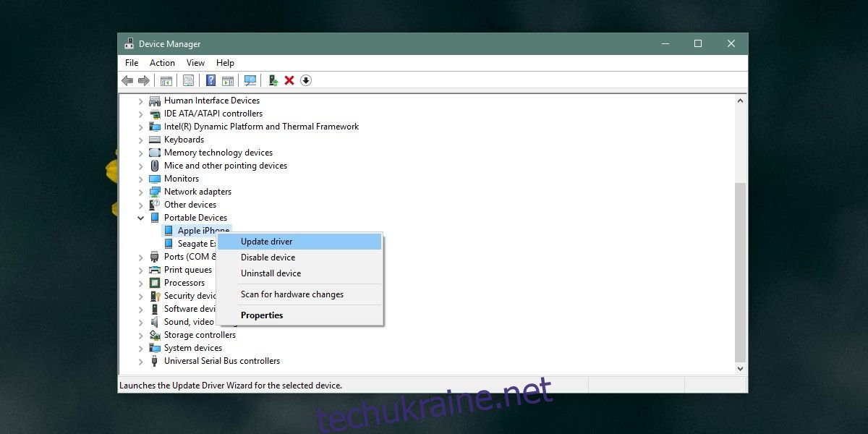Click the Forward arrow toolbar icon
The width and height of the screenshot is (868, 434).
point(143,80)
